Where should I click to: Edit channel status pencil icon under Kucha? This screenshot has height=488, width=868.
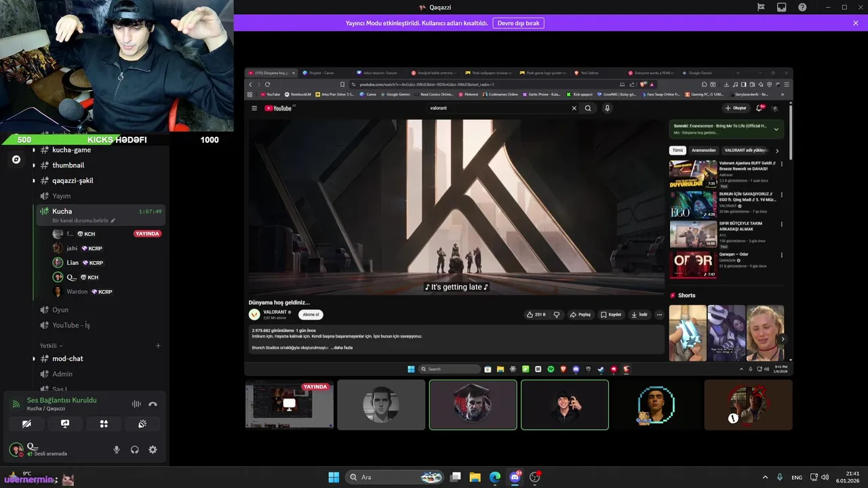(113, 220)
